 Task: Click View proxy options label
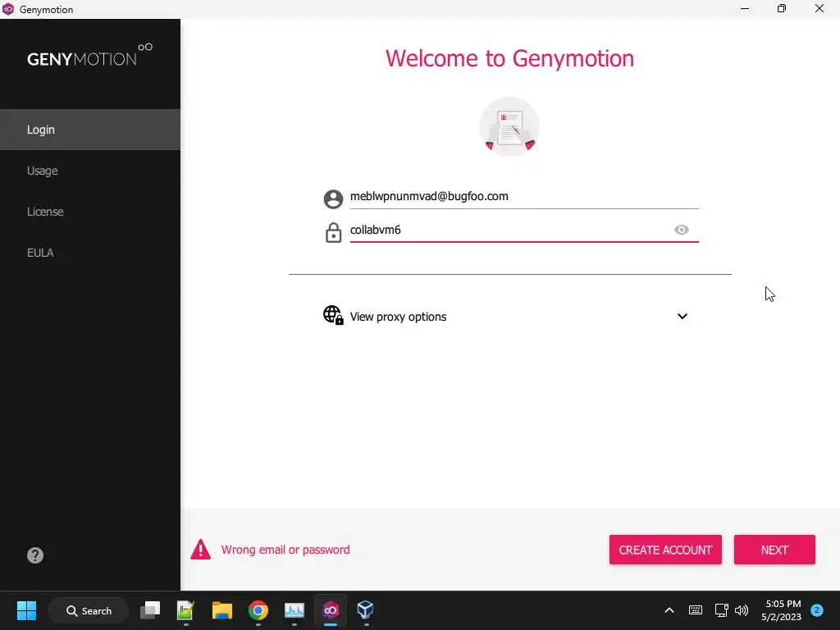point(398,317)
